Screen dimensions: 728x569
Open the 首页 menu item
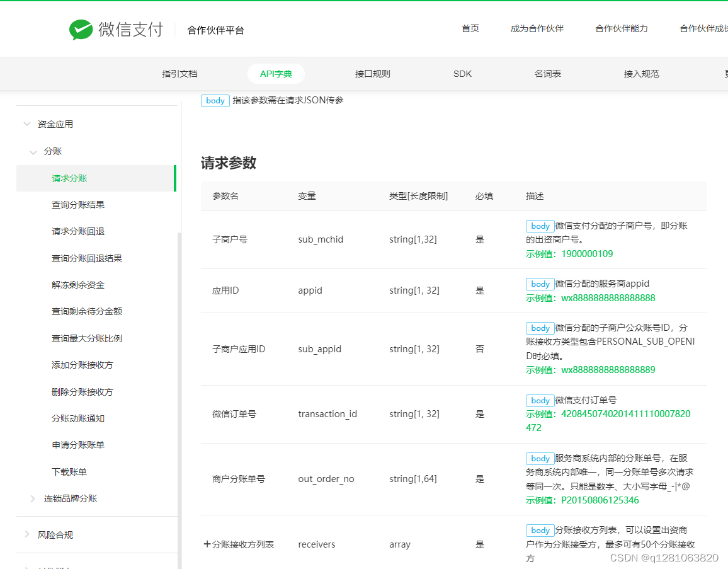click(x=470, y=28)
